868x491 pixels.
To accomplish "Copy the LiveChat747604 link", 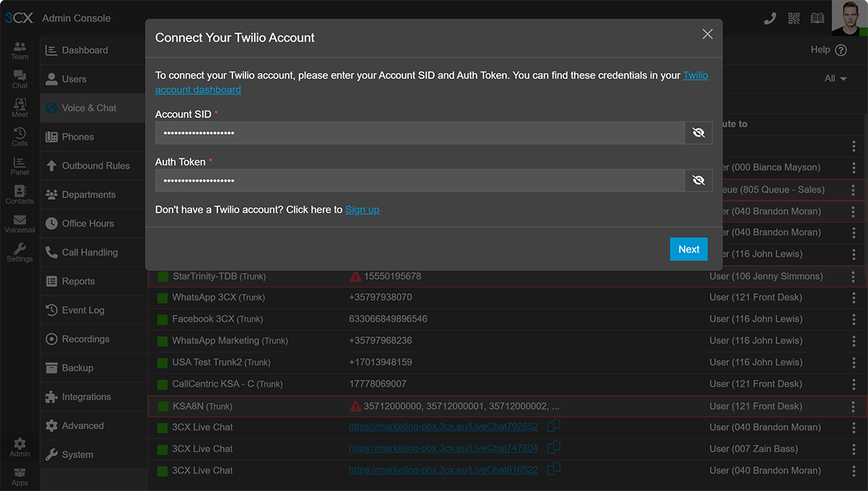I will (554, 448).
